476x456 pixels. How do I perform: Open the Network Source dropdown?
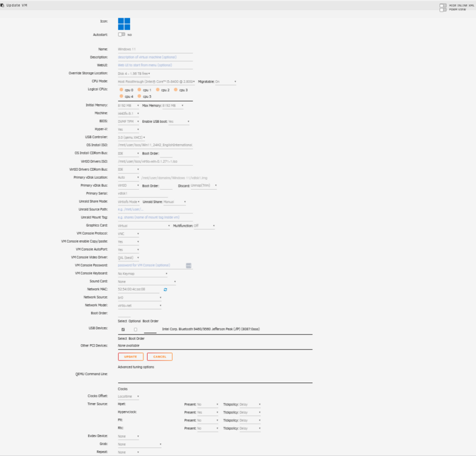140,298
